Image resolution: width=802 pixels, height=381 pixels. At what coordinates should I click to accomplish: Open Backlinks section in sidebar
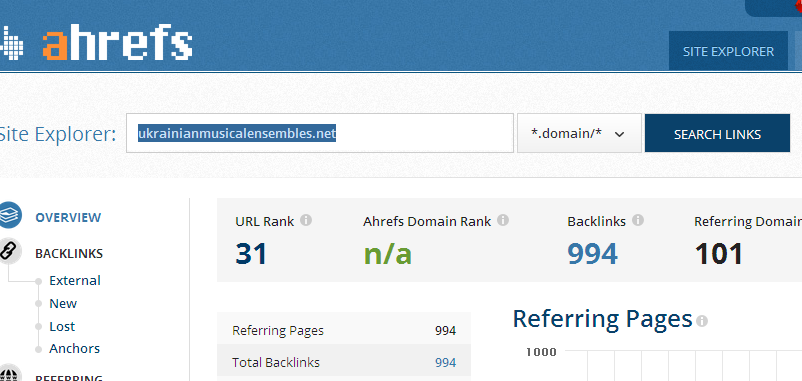[x=69, y=253]
